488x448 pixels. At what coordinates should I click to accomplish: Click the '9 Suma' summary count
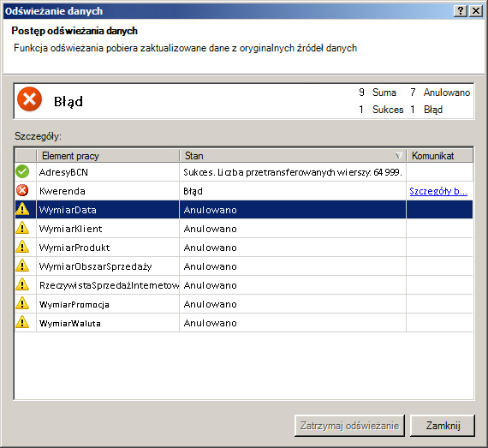point(378,93)
